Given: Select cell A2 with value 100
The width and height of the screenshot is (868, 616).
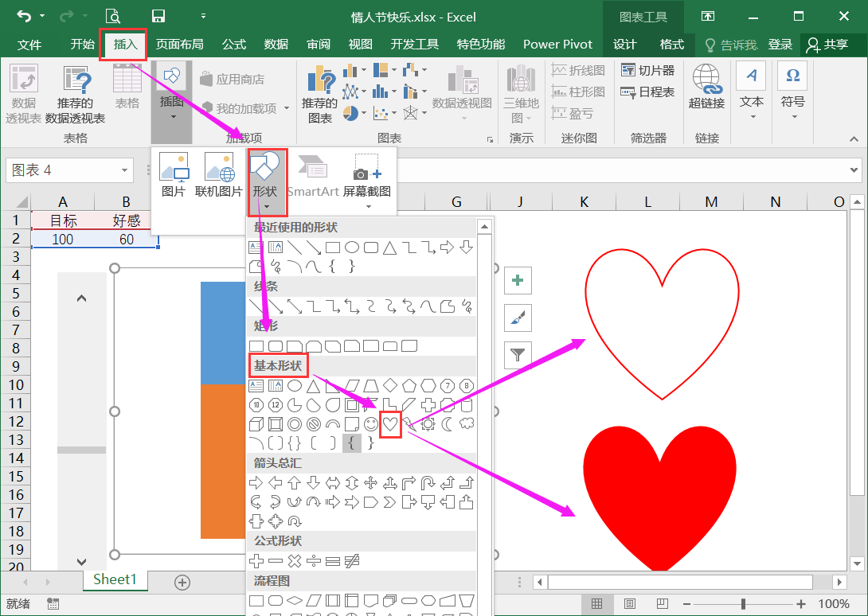Looking at the screenshot, I should 63,239.
